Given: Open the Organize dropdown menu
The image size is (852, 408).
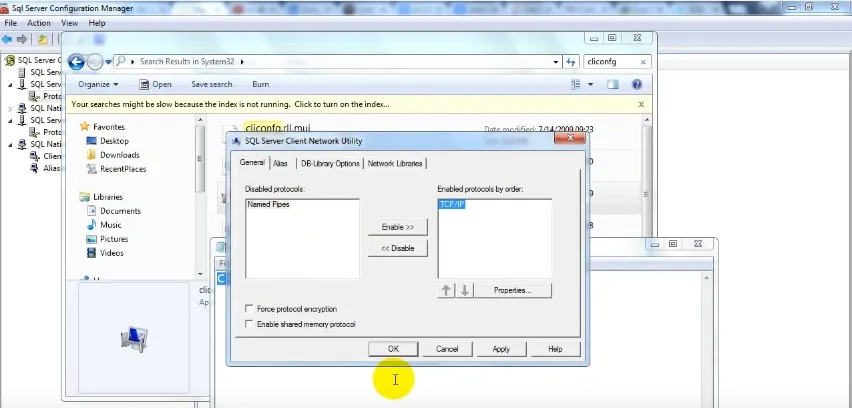Looking at the screenshot, I should point(98,84).
